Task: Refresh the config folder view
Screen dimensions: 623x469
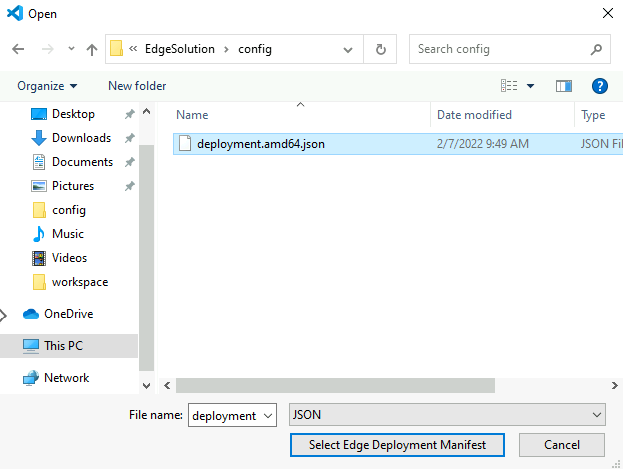Action: [381, 49]
